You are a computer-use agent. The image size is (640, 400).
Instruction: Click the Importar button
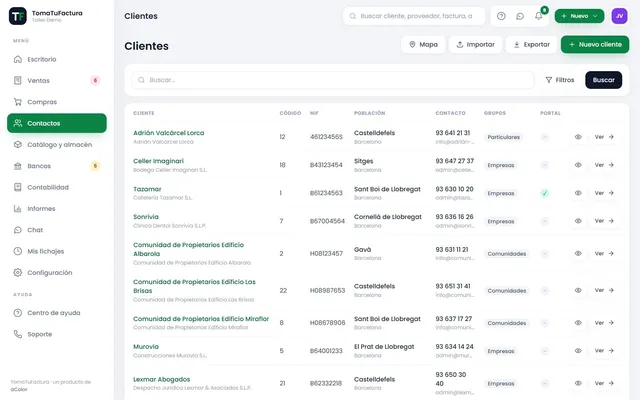tap(476, 44)
